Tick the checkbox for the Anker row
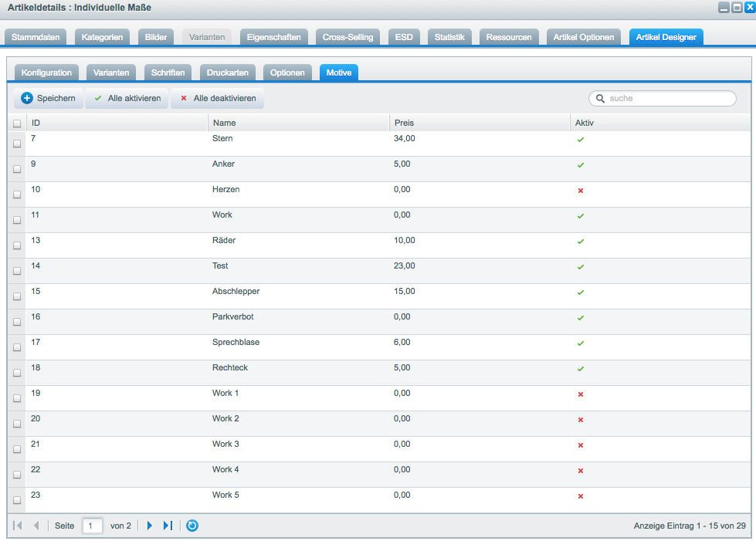The image size is (756, 541). (17, 169)
